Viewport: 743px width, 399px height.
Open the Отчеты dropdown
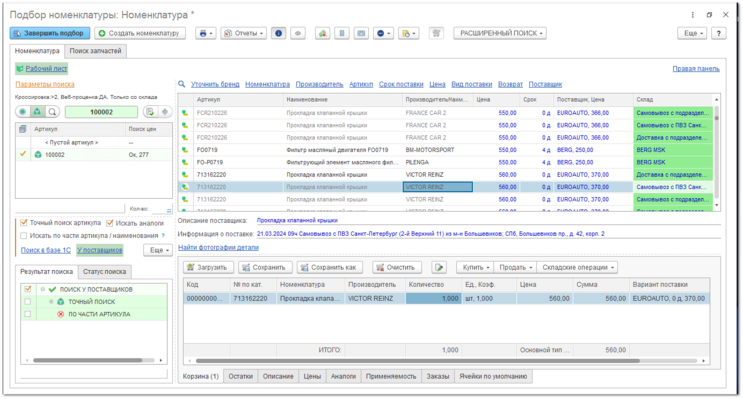pos(244,33)
